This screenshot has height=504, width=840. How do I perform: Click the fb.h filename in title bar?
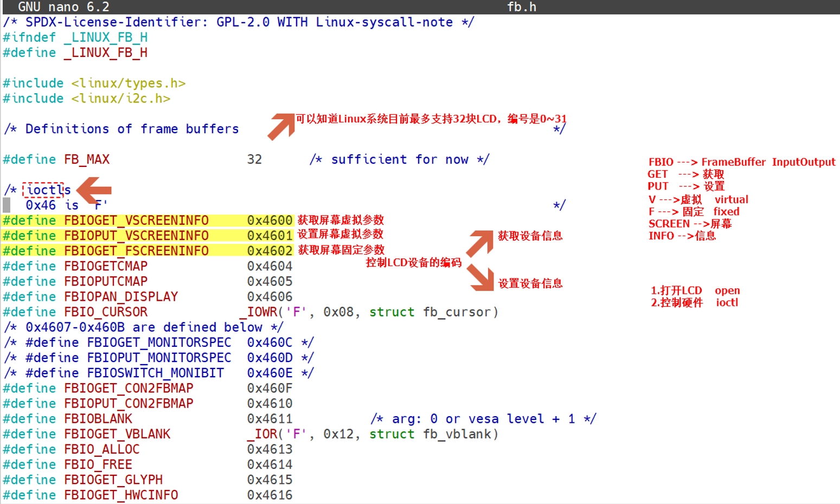(x=522, y=7)
